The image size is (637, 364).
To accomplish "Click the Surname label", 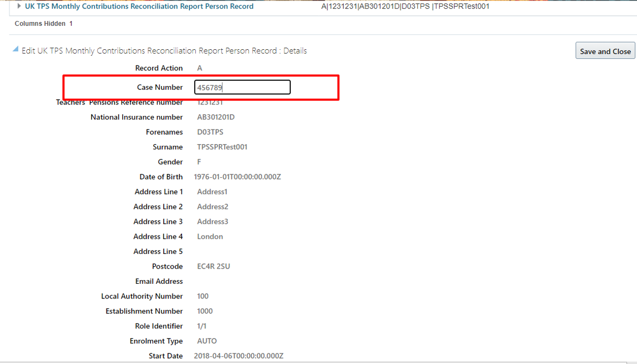I will (168, 147).
